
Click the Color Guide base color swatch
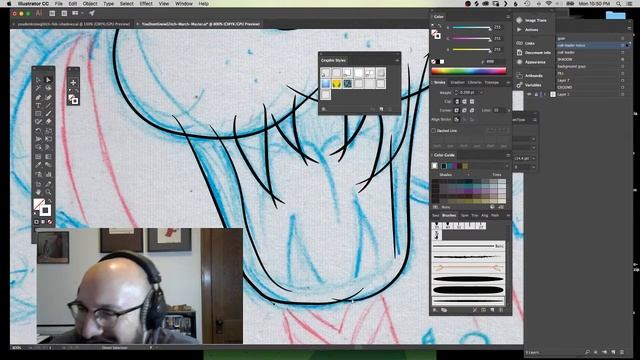(x=435, y=166)
